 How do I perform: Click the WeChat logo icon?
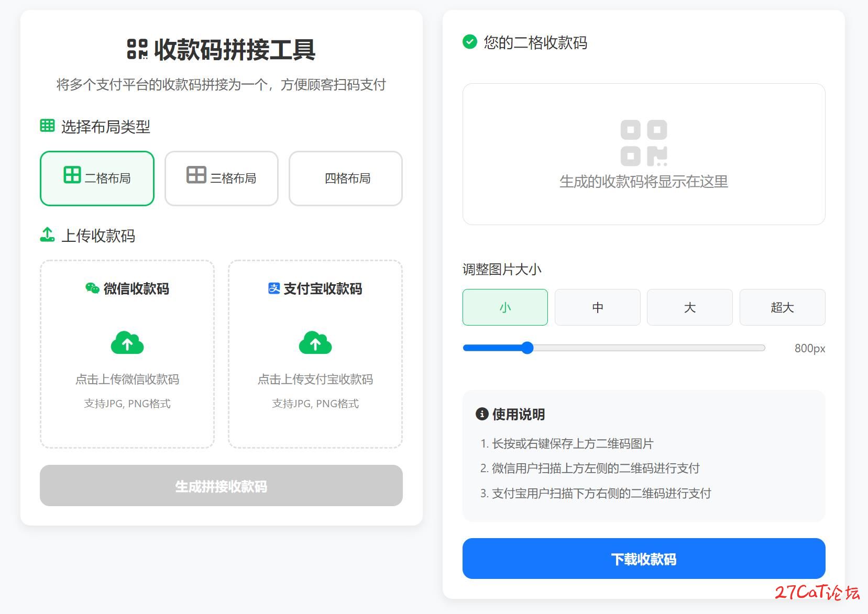(92, 288)
